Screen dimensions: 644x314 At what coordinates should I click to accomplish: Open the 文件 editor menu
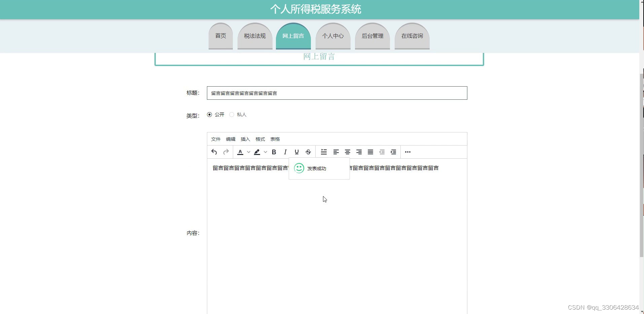[x=216, y=139]
